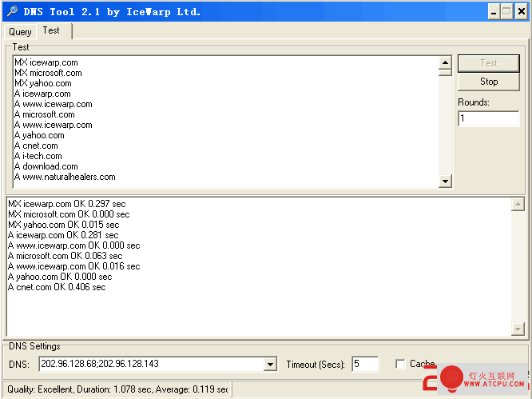532x399 pixels.
Task: Click the greyed-out Test button
Action: (x=489, y=63)
